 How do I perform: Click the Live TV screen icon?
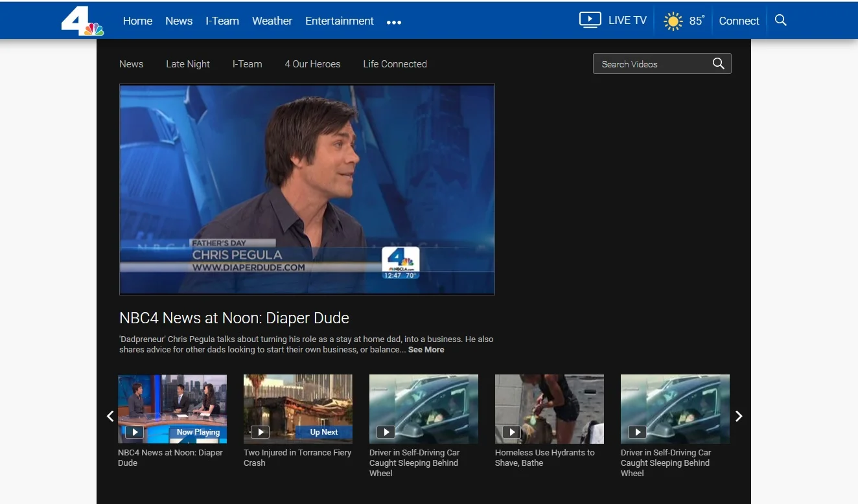(590, 20)
